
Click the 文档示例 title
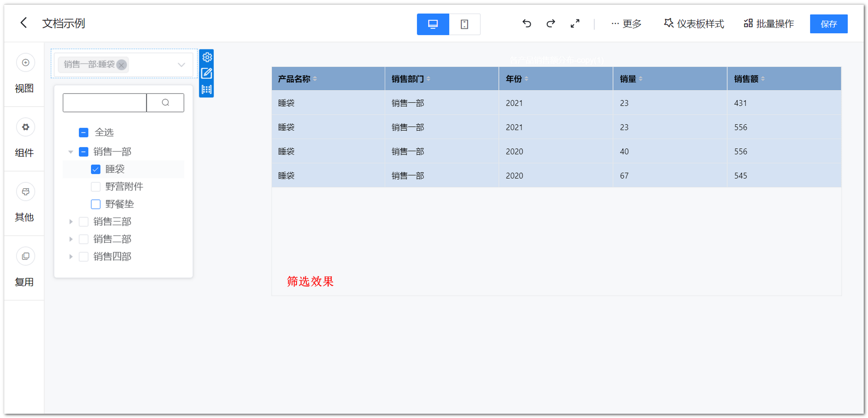(x=63, y=23)
